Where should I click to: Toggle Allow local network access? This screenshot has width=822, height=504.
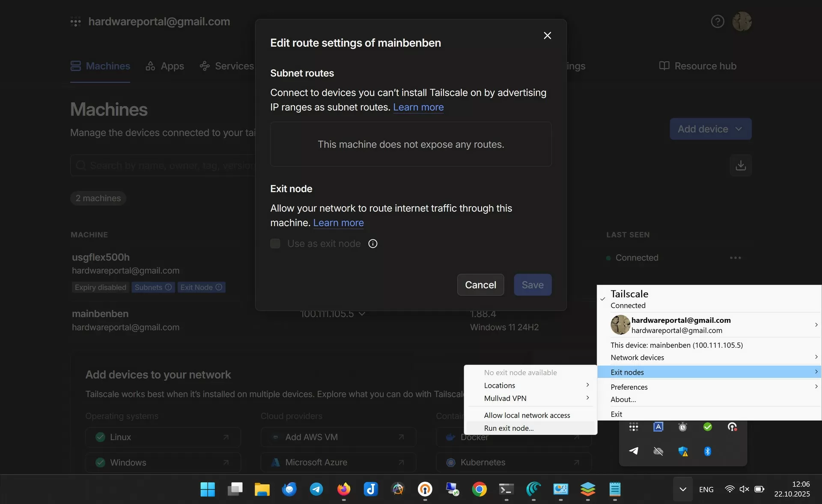(x=527, y=415)
